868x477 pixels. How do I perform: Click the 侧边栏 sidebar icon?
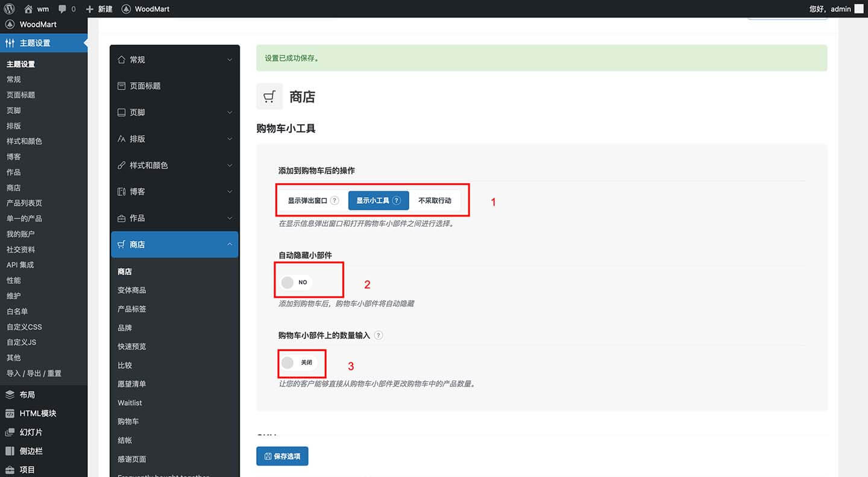[10, 450]
